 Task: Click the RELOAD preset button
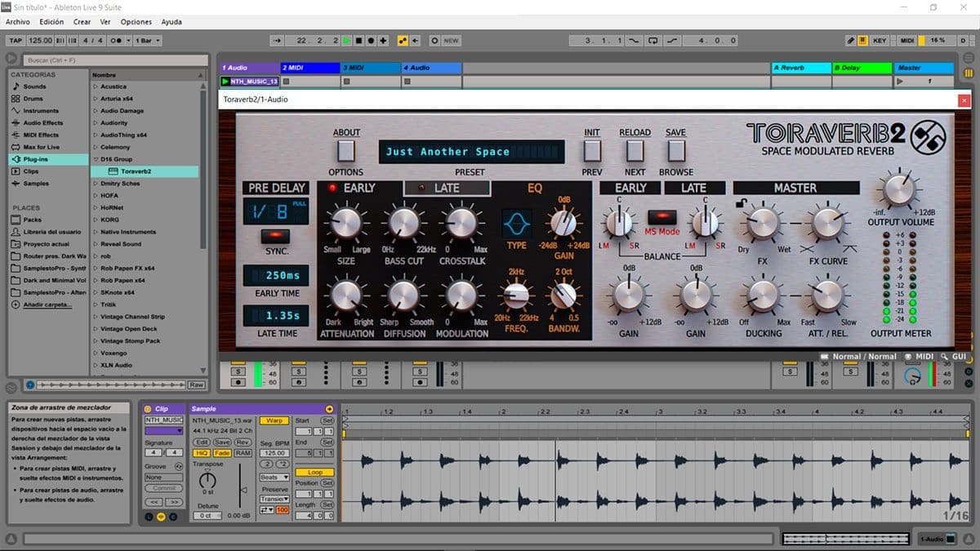click(635, 150)
